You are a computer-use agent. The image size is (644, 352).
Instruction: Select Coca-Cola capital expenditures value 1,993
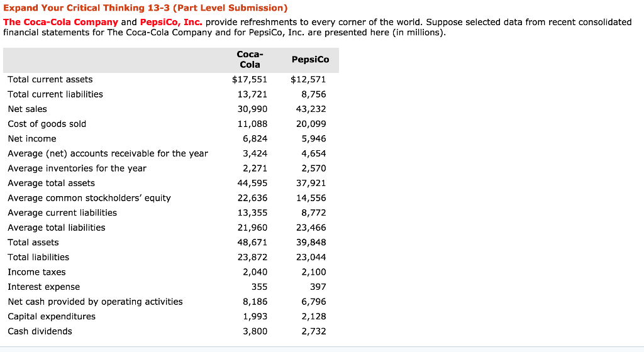tap(255, 316)
